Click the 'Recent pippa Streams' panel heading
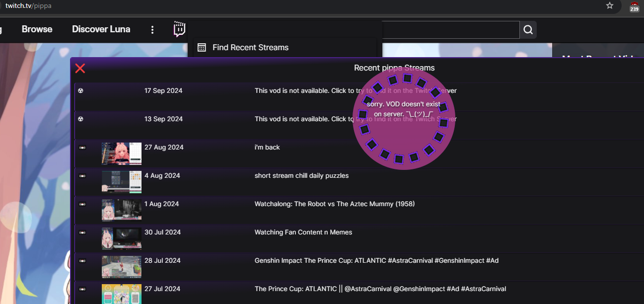The height and width of the screenshot is (304, 644). 394,68
